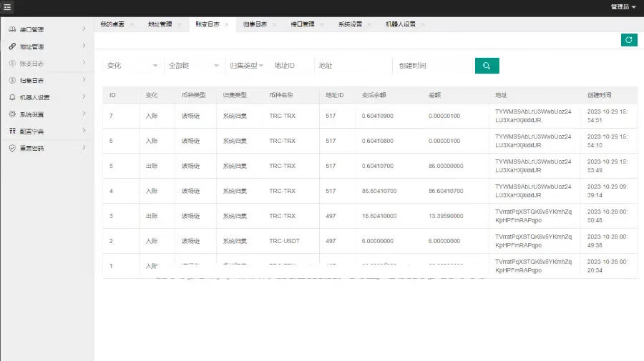The height and width of the screenshot is (361, 644).
Task: Close the 归集日志 tab
Action: click(274, 24)
